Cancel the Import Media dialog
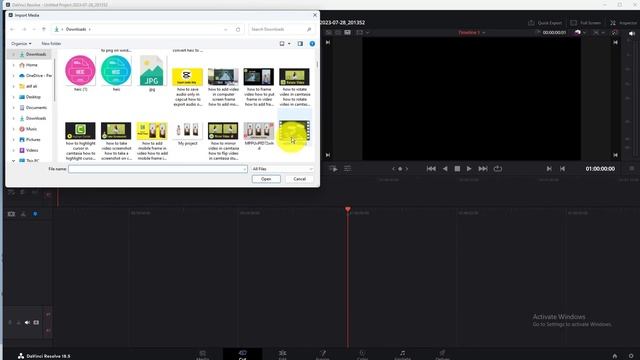 (300, 179)
